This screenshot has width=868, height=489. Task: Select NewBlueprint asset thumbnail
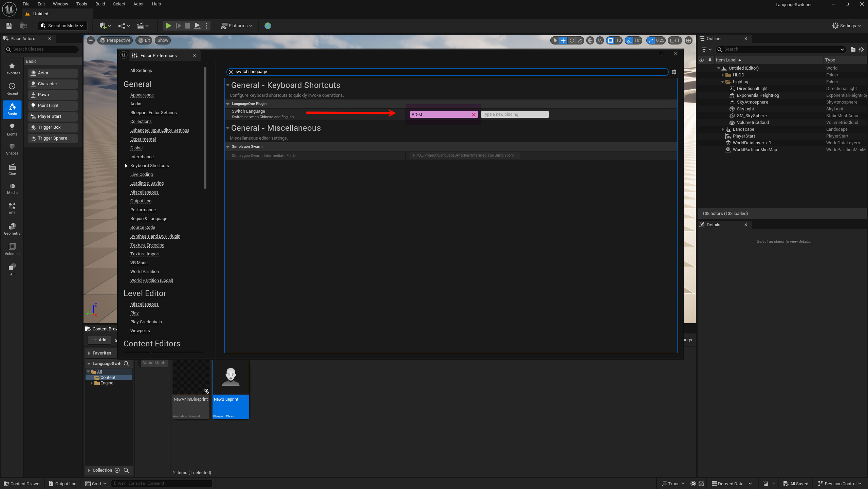point(231,389)
